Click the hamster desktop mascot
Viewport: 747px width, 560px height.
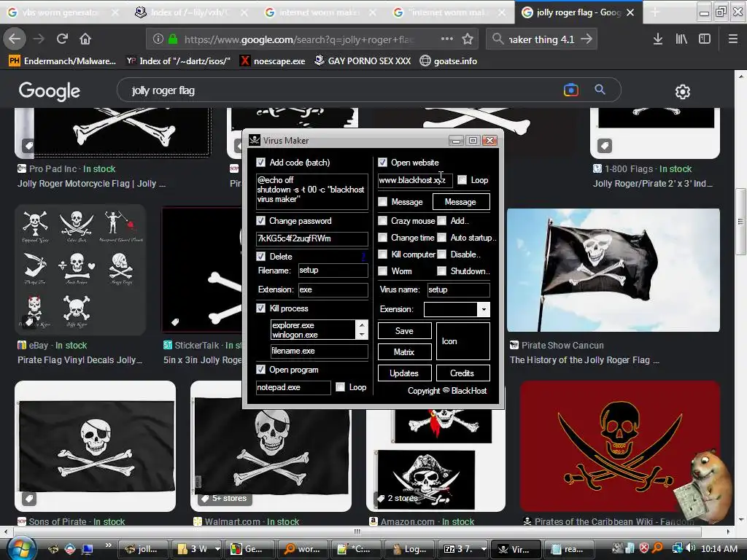tap(704, 486)
